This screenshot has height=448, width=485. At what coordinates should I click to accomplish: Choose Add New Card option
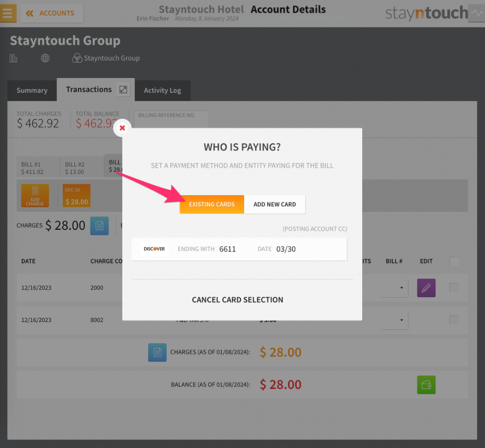pos(275,204)
